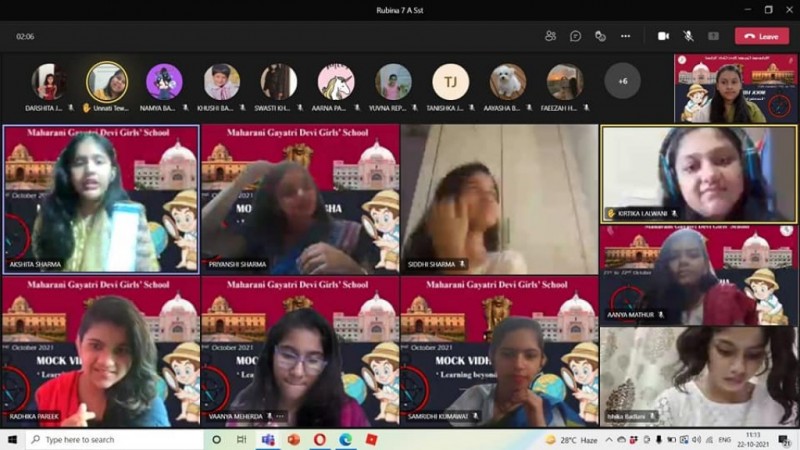Open the red app icon on taskbar
This screenshot has height=450, width=800.
371,439
